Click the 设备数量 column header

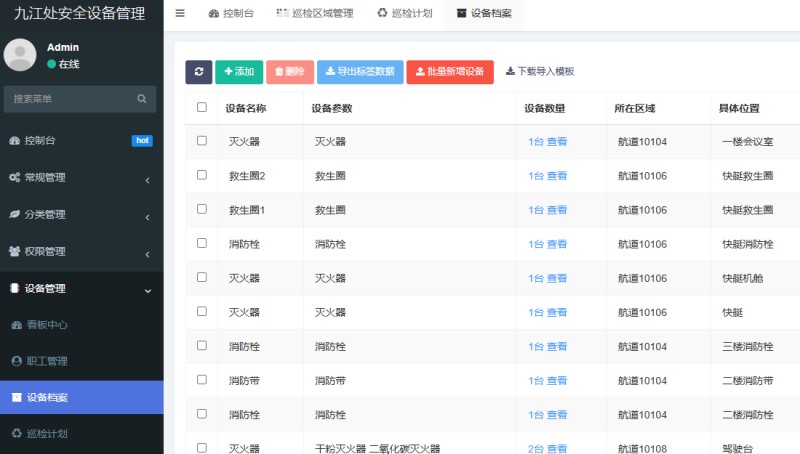pyautogui.click(x=544, y=108)
